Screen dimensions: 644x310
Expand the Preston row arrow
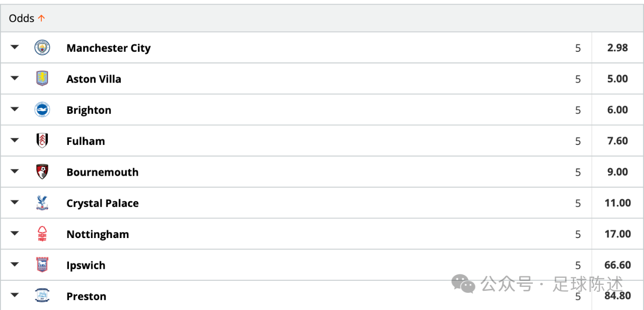pos(15,295)
